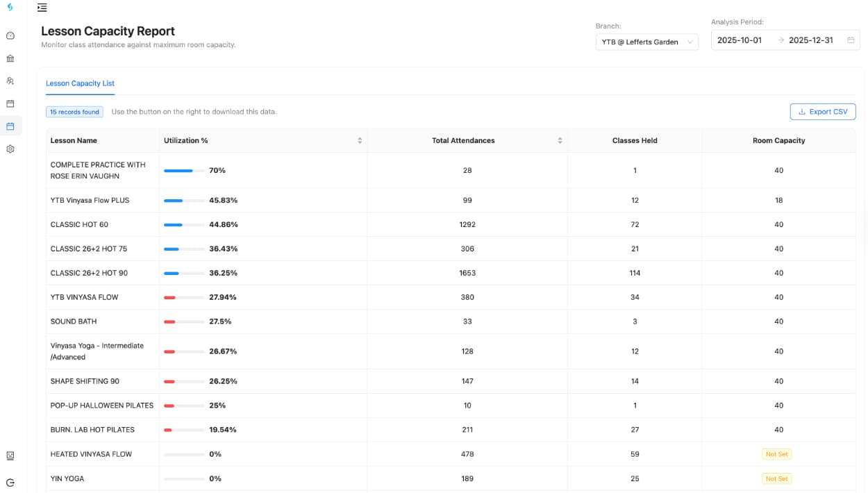Click the start date field 2025-10-01
Viewport: 868px width, 493px height.
740,40
